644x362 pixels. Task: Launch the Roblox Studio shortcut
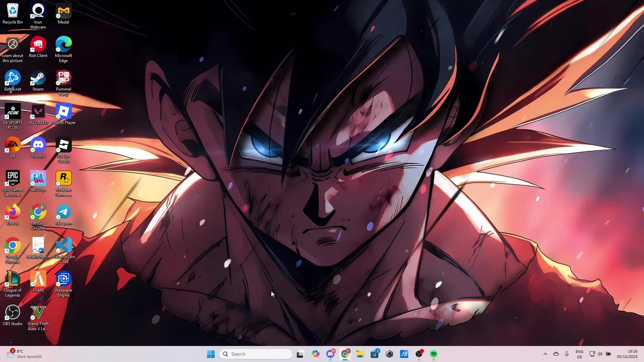pyautogui.click(x=63, y=150)
